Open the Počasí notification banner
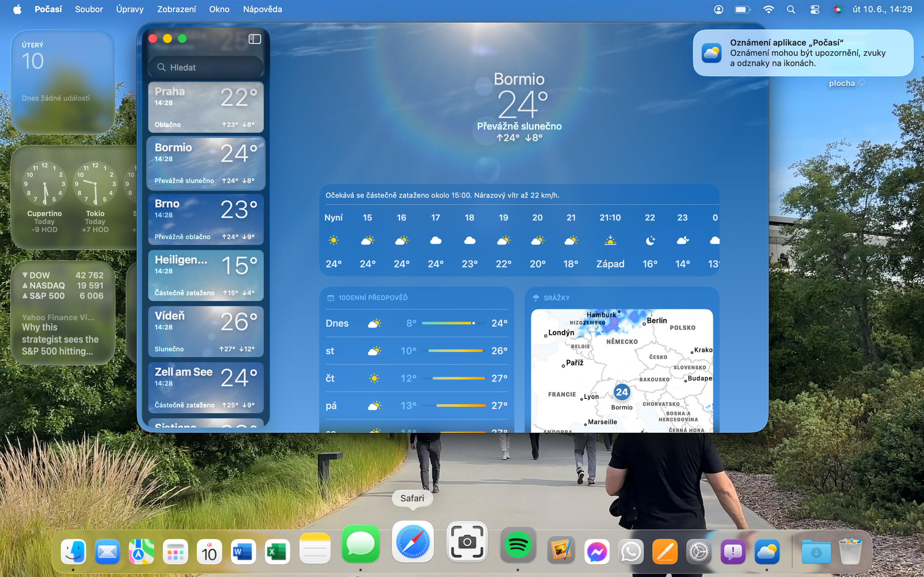The image size is (924, 577). [x=803, y=53]
